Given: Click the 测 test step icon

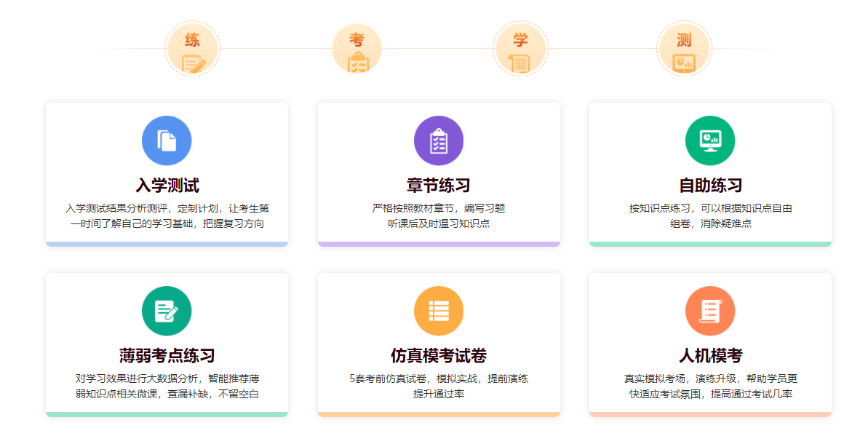Looking at the screenshot, I should [684, 49].
